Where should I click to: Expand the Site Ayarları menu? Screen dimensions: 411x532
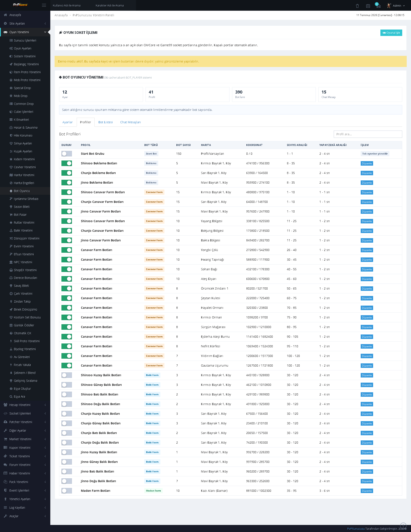tap(25, 23)
